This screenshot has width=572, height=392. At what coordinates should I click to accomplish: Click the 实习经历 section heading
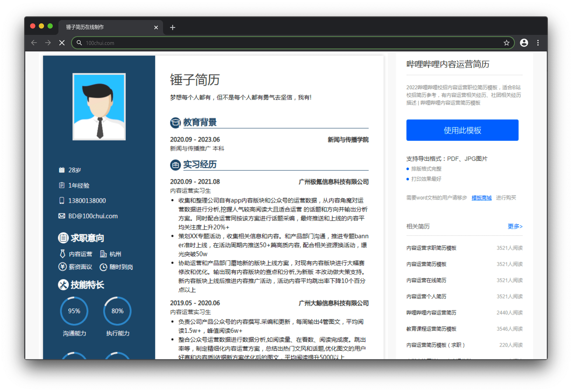click(x=200, y=164)
